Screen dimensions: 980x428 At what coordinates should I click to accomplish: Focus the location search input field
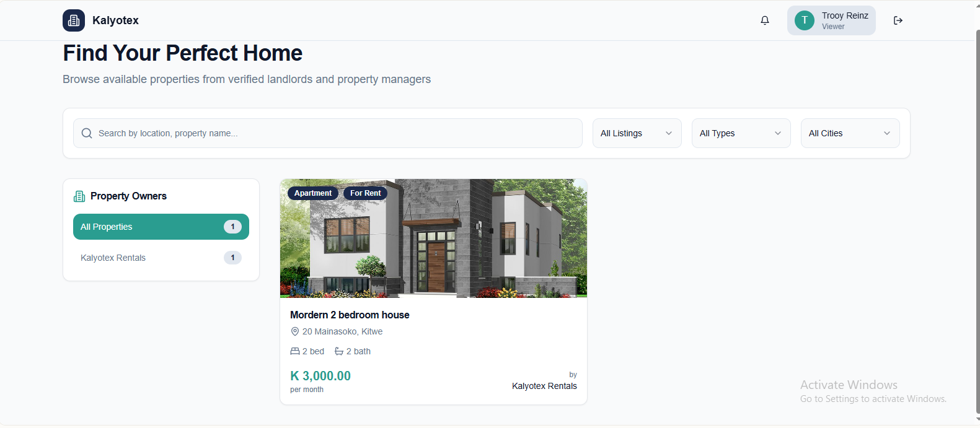(x=328, y=133)
